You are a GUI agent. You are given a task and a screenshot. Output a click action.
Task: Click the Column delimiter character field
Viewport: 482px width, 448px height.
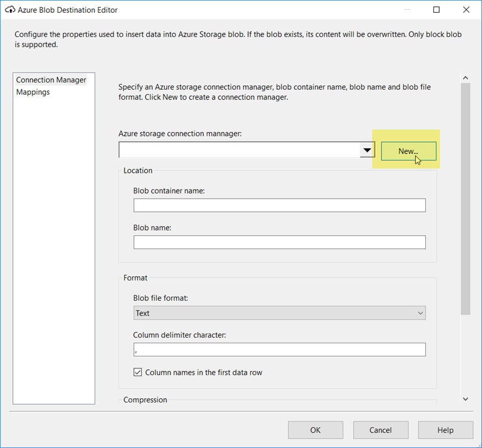pyautogui.click(x=279, y=350)
